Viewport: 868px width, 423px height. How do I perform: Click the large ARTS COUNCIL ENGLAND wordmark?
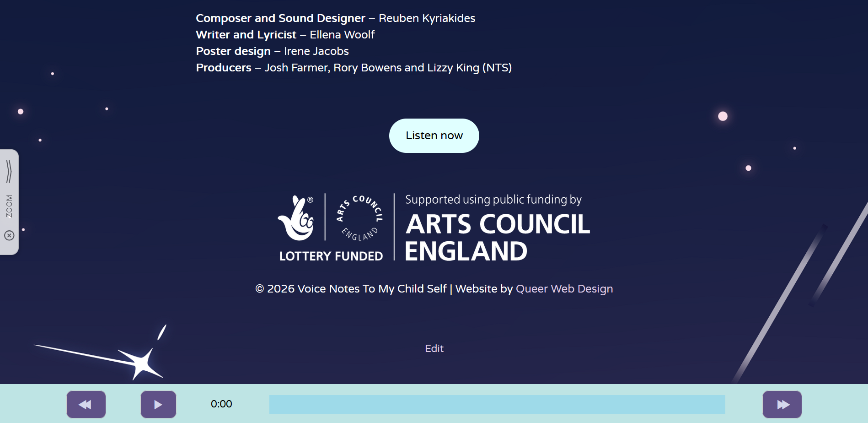pos(497,237)
